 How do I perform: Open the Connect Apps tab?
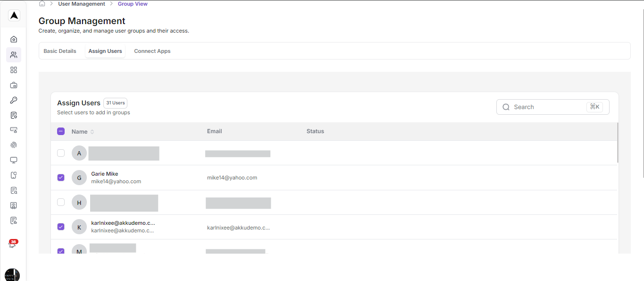click(x=152, y=51)
